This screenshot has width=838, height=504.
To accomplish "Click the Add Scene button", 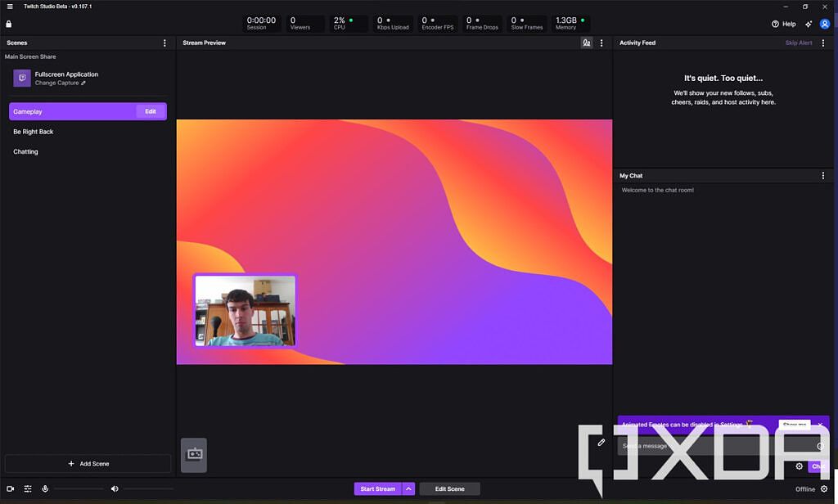I will click(87, 463).
